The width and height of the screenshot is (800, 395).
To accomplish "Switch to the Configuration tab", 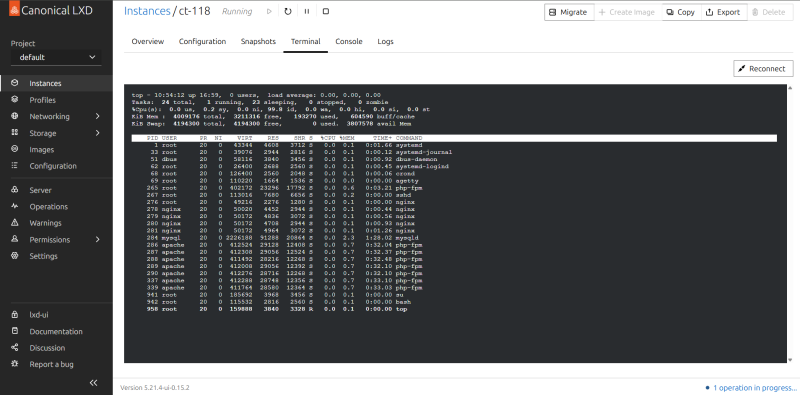I will pos(203,41).
